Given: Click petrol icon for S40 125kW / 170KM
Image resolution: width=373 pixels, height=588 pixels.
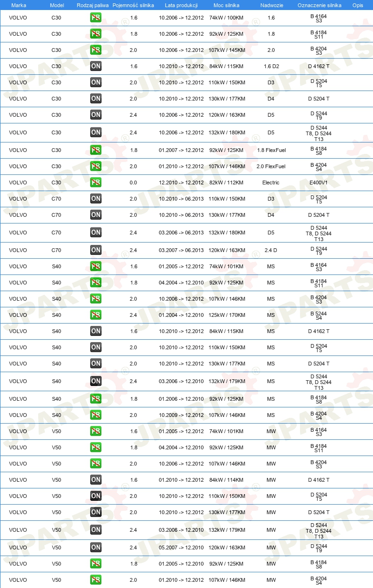Looking at the screenshot, I should [96, 315].
